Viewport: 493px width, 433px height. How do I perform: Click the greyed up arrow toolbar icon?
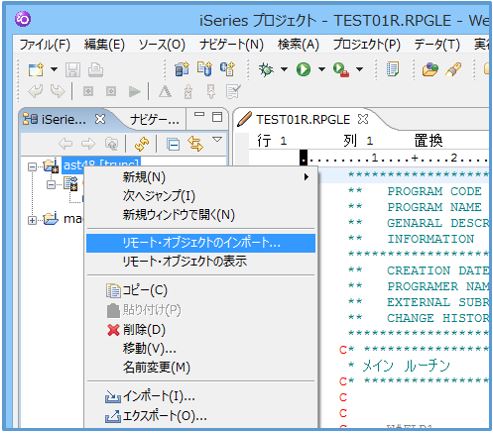pyautogui.click(x=188, y=91)
